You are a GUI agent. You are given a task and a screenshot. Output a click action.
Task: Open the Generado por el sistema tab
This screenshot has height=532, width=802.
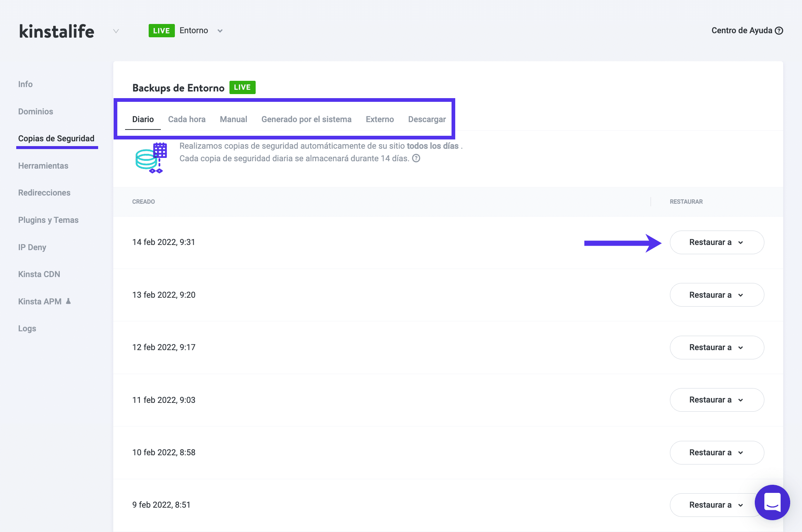[x=306, y=119]
